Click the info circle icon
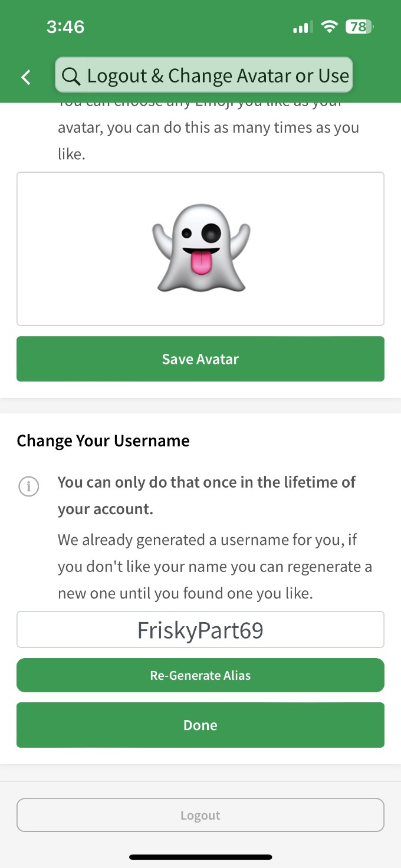Viewport: 401px width, 868px height. pos(29,486)
